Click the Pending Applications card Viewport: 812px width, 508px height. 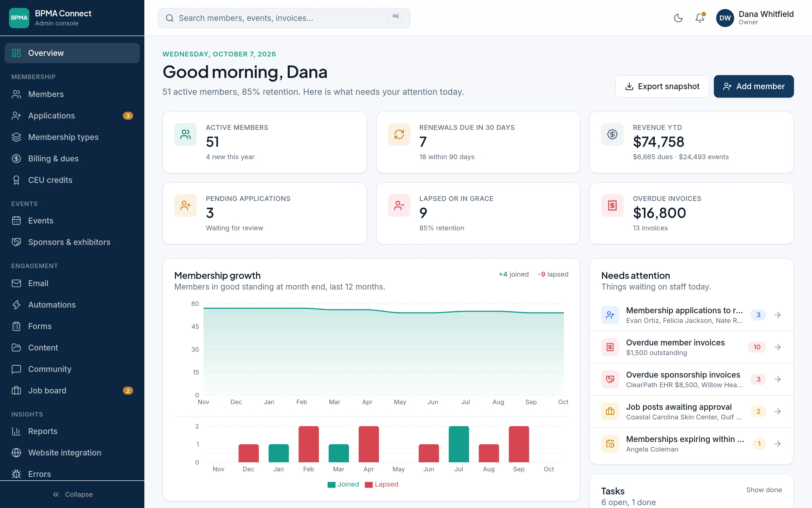[264, 213]
